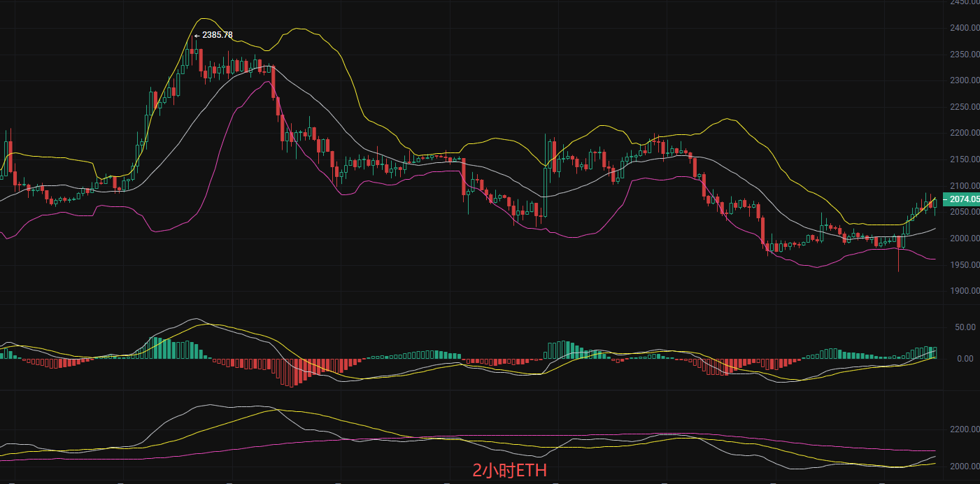Click the current price tag 2074.05

point(963,199)
